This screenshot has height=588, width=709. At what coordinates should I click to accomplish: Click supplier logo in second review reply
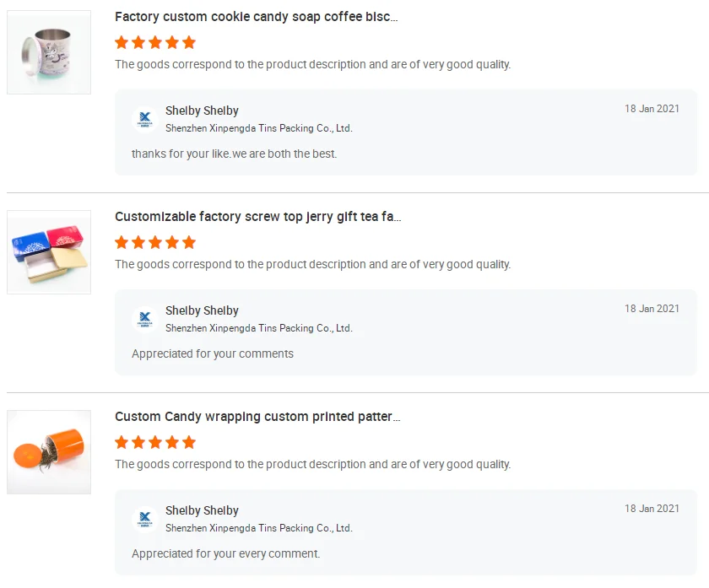tap(145, 319)
